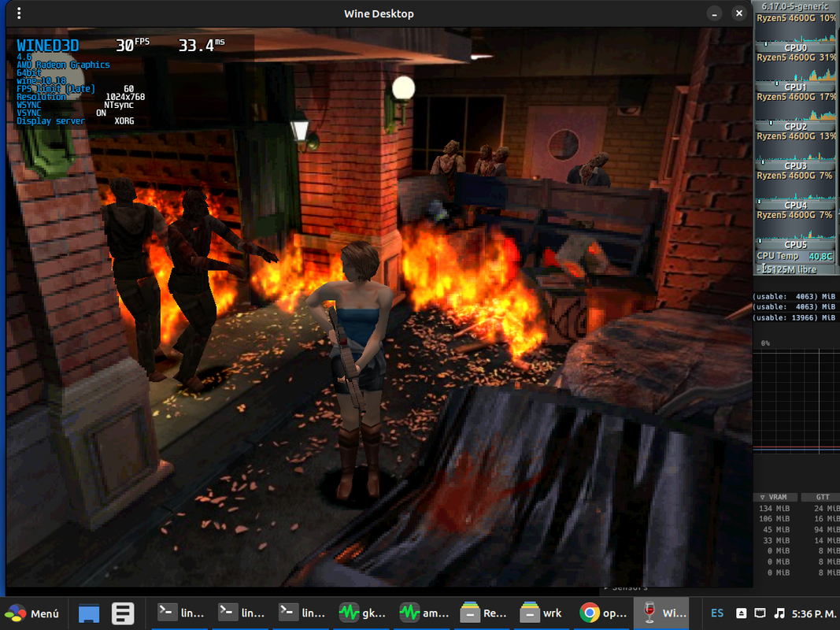Click the WINED3D overlay title
Screen dimensions: 840x630
pyautogui.click(x=48, y=46)
